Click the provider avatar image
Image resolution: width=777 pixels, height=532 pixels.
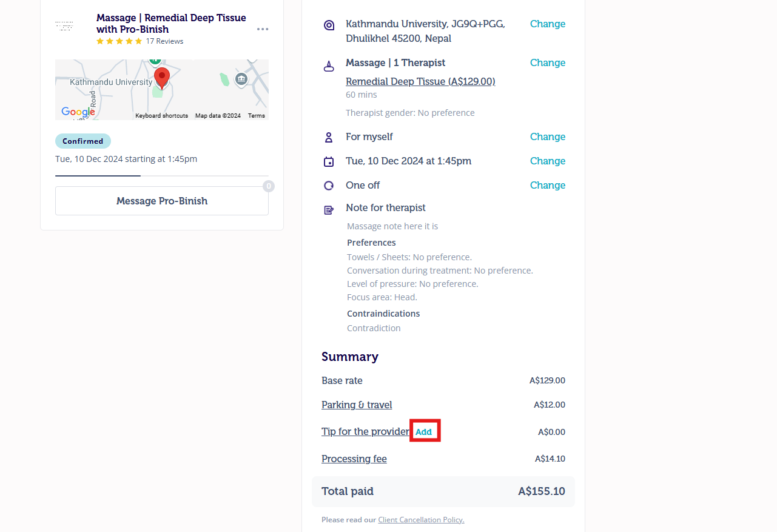(64, 27)
